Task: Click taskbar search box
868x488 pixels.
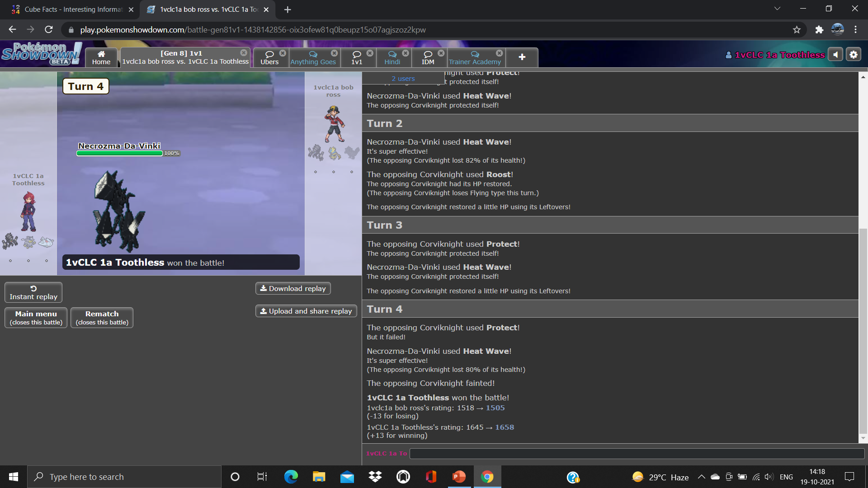Action: point(124,477)
